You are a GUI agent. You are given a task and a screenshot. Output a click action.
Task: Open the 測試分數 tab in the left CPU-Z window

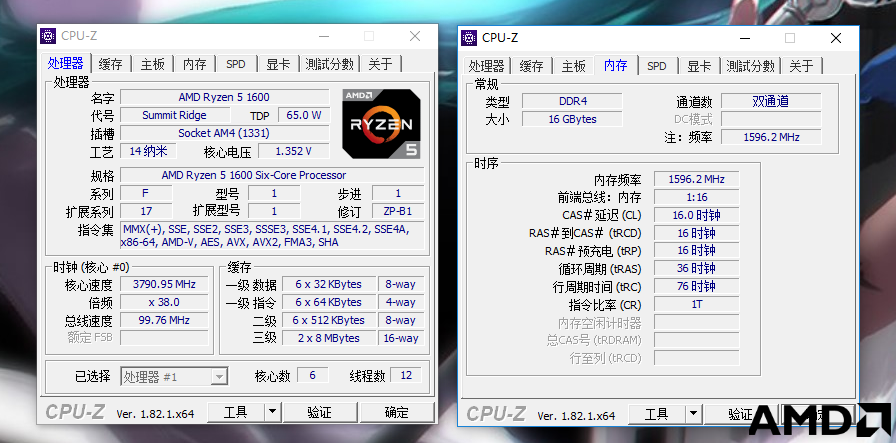point(330,64)
